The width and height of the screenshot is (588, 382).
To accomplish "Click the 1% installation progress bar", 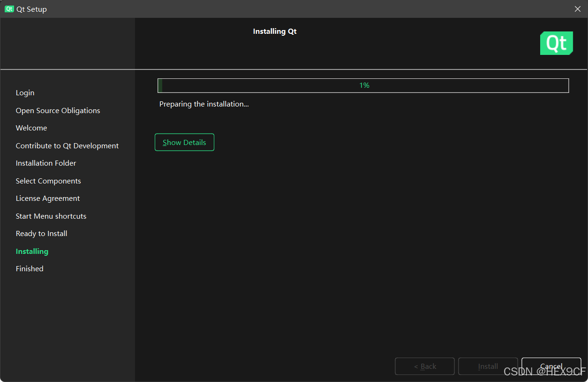I will (363, 85).
